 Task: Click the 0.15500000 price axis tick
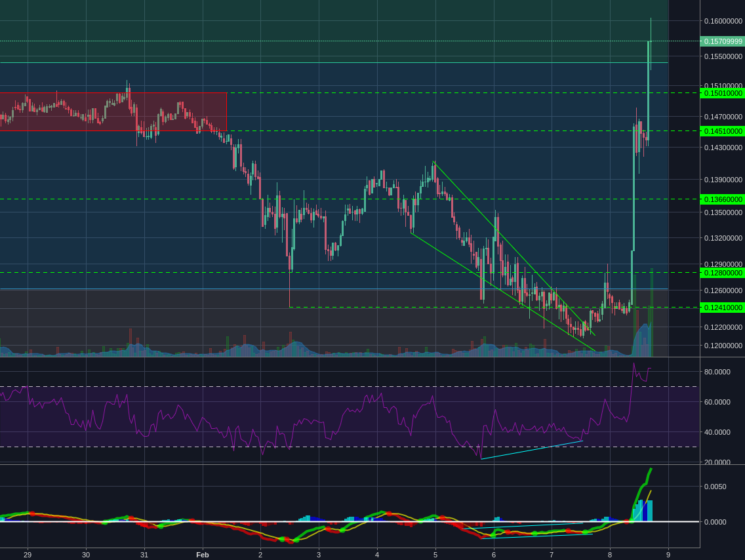point(723,56)
